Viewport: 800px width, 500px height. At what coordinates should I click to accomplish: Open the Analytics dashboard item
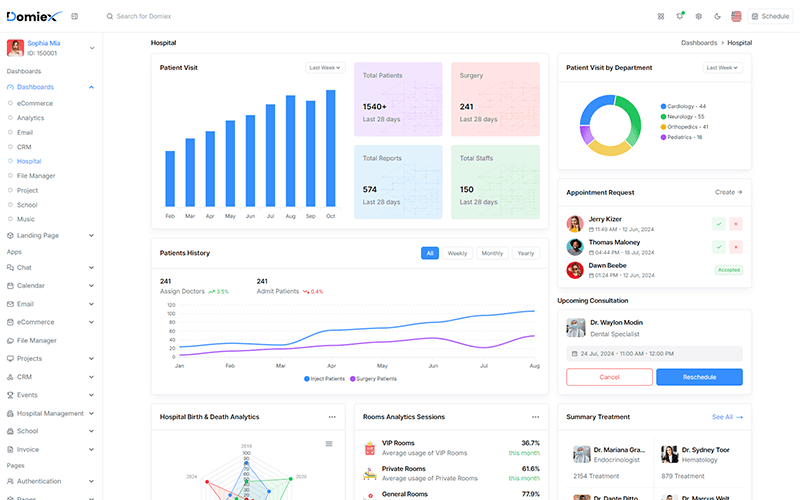click(31, 118)
